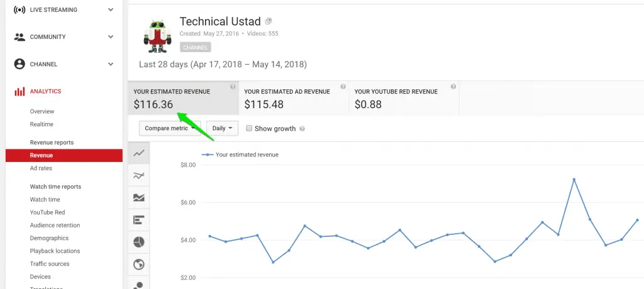The height and width of the screenshot is (289, 644).
Task: Open the Compare metric dropdown
Action: tap(170, 128)
